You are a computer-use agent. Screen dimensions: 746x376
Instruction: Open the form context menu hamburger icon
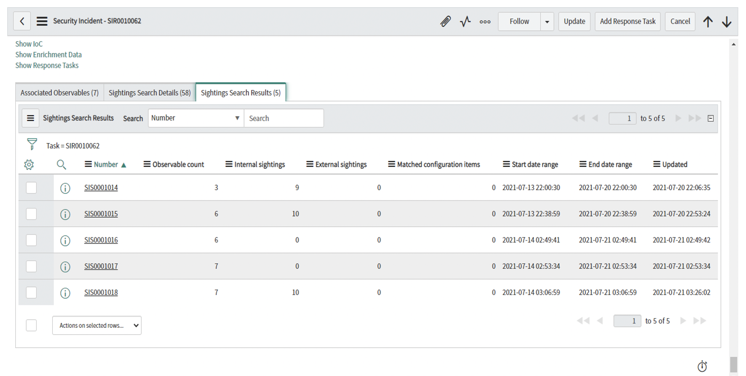coord(42,21)
